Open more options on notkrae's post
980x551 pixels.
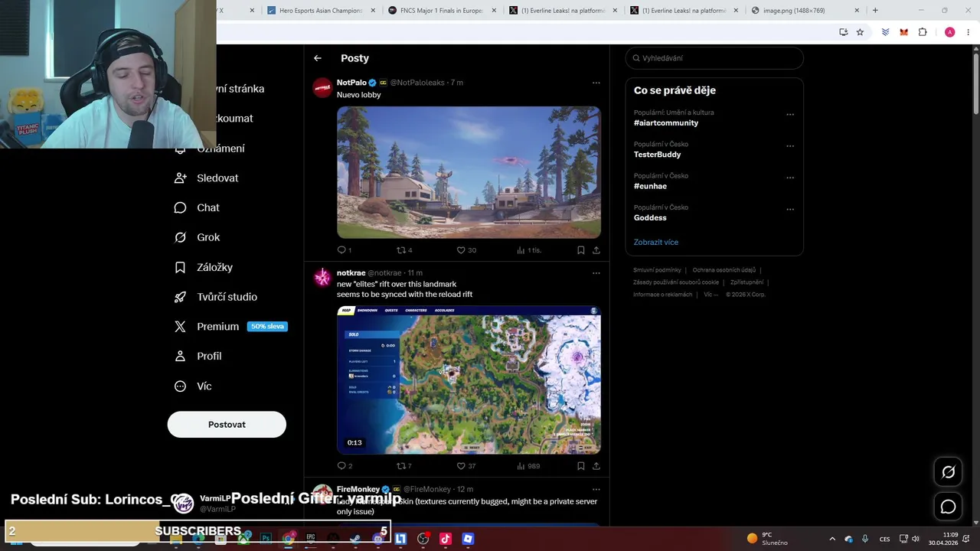coord(596,273)
